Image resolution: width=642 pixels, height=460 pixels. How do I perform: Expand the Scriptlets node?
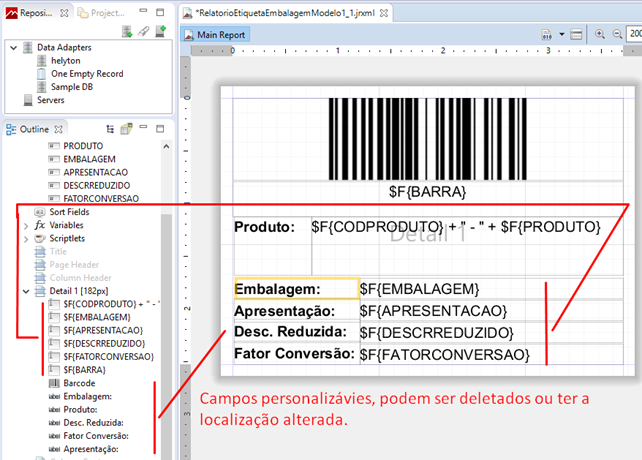click(26, 239)
